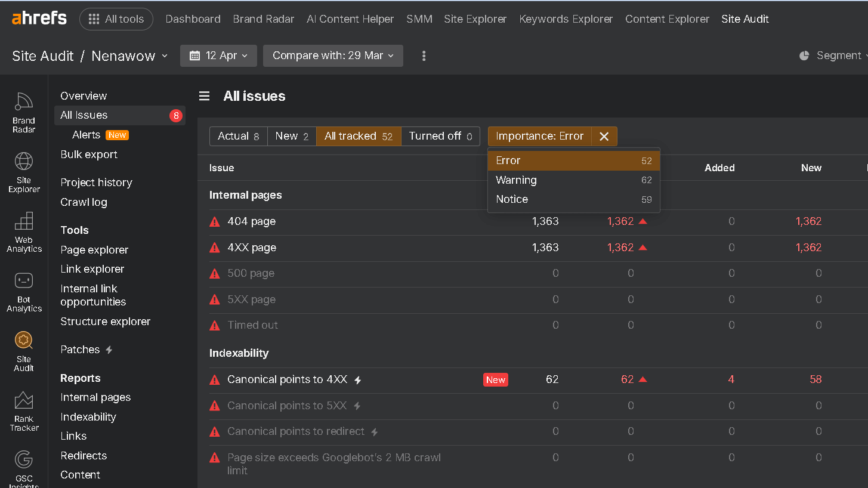The height and width of the screenshot is (488, 868).
Task: Open Internal link opportunities tool
Action: 93,295
